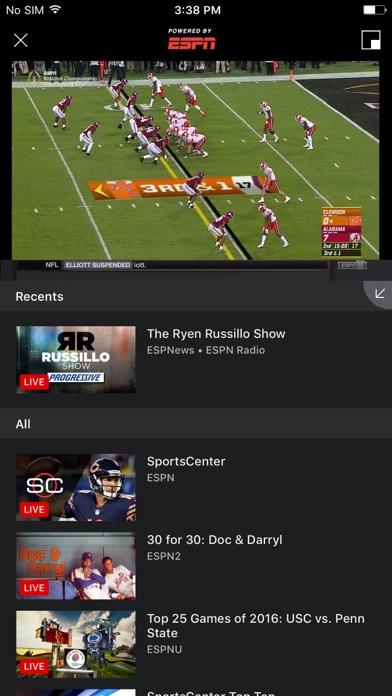Tap the live football video player
The width and height of the screenshot is (392, 696).
coord(195,160)
